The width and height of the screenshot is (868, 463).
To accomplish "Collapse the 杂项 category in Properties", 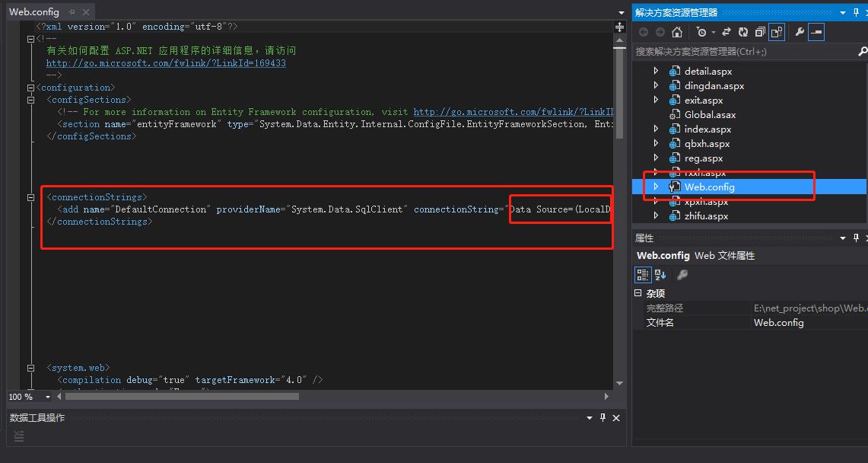I will pos(637,293).
